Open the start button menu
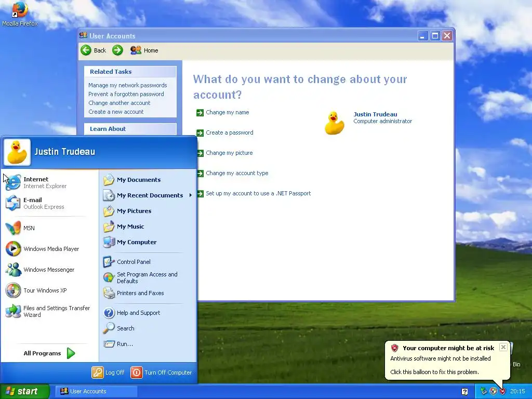The width and height of the screenshot is (532, 399). [x=25, y=391]
